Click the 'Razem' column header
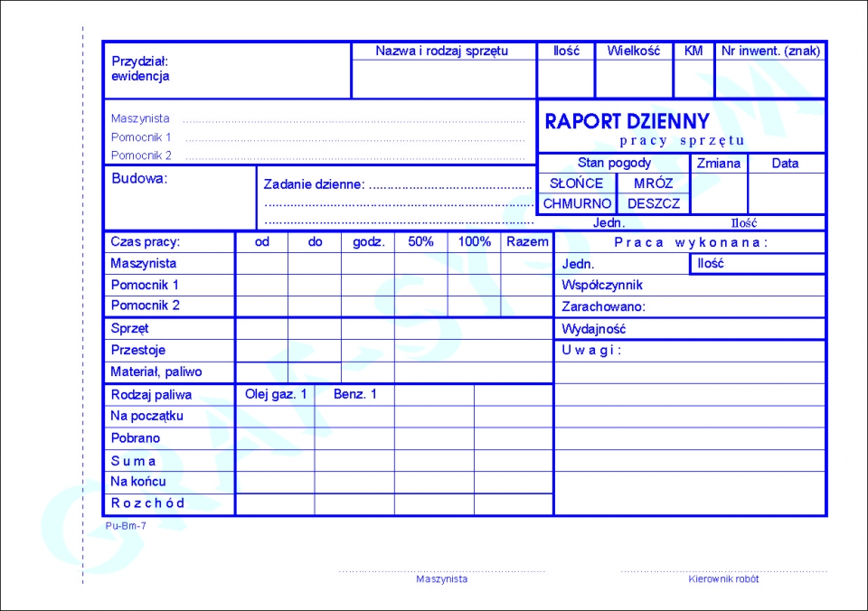This screenshot has width=868, height=611. pyautogui.click(x=527, y=241)
